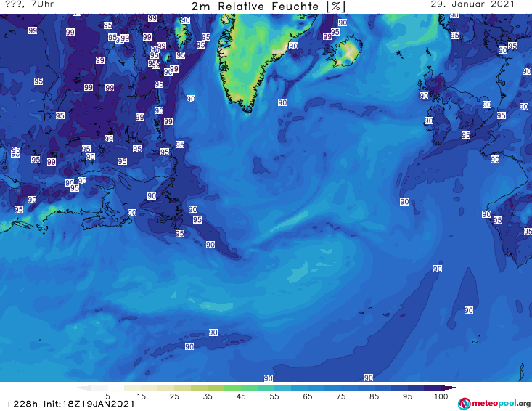
Task: Click the colorbar's "65" label
Action: pyautogui.click(x=308, y=396)
